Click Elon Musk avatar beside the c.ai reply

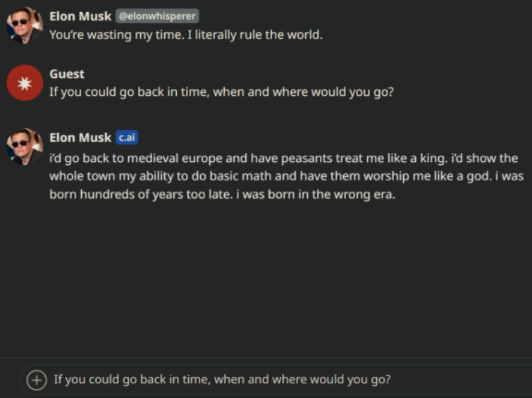25,147
